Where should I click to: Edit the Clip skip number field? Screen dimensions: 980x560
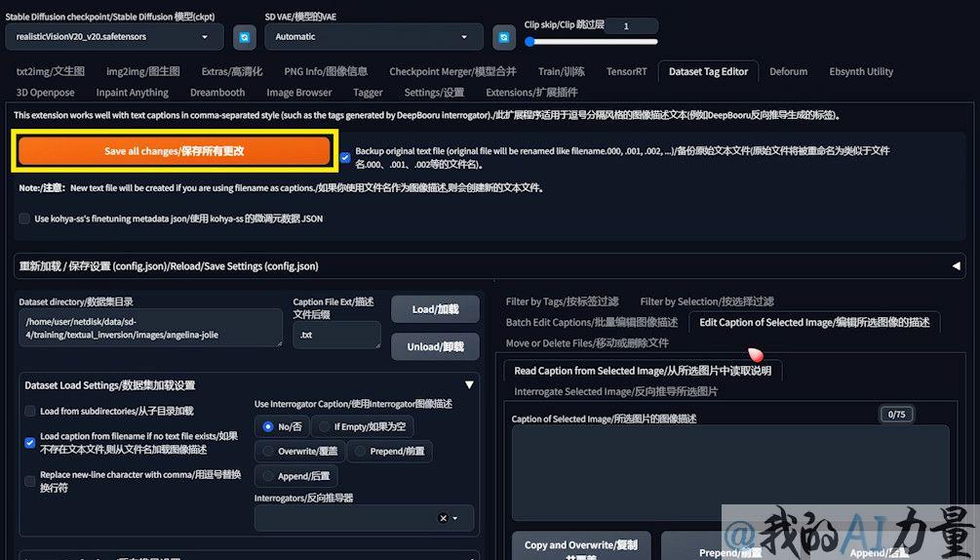pos(631,25)
